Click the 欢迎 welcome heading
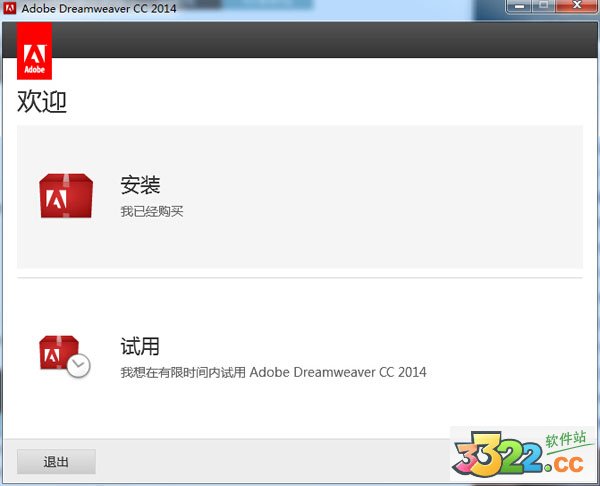Image resolution: width=600 pixels, height=486 pixels. tap(42, 102)
